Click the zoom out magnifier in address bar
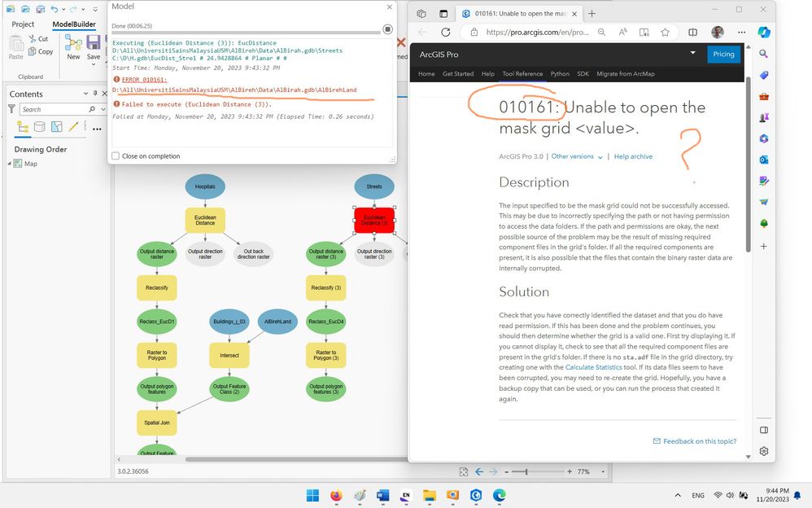Screen dimensions: 812x508 pyautogui.click(x=602, y=32)
